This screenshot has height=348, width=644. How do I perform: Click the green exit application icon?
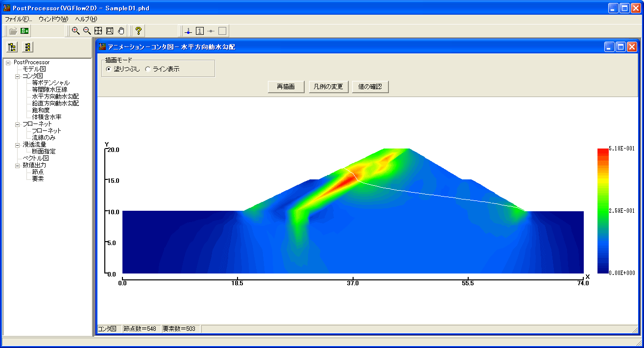24,31
